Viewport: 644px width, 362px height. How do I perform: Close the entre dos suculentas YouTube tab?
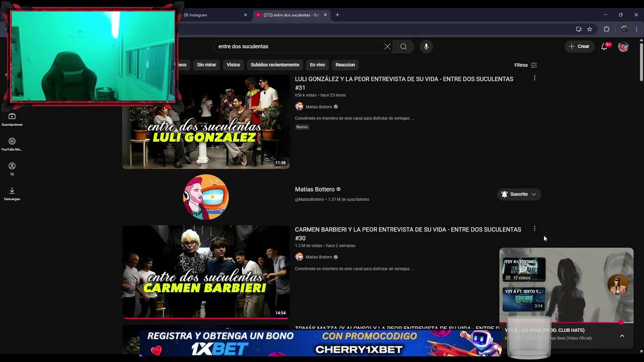click(325, 15)
